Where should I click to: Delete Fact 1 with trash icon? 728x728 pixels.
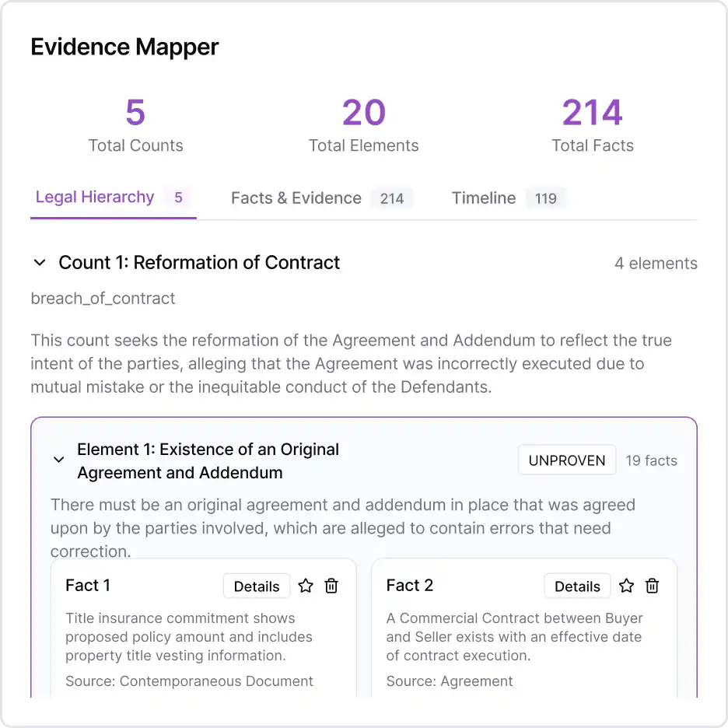331,586
